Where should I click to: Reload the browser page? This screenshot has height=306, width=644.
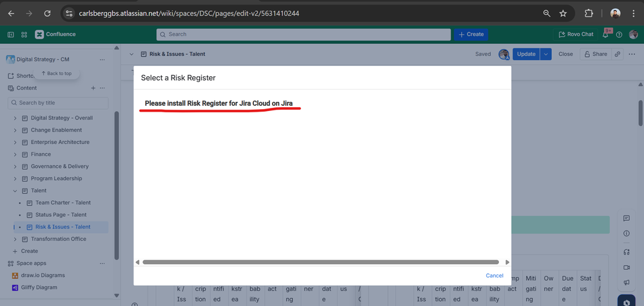coord(47,14)
